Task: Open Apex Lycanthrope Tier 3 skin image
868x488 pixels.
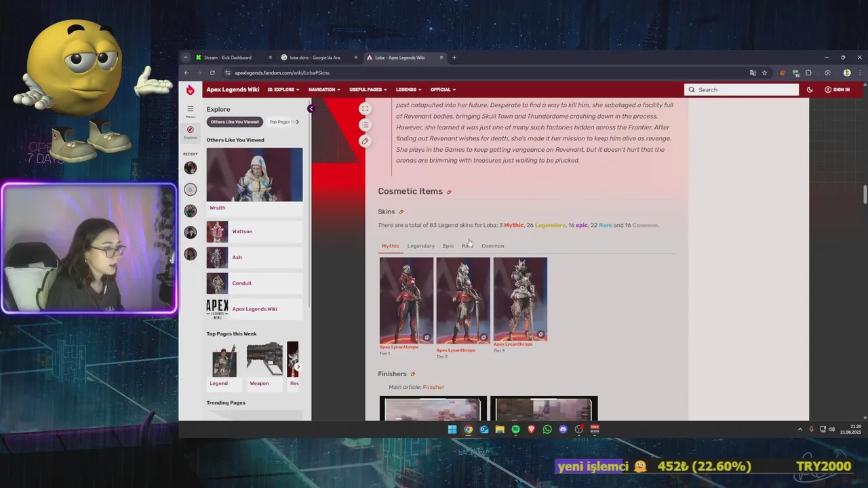Action: click(x=520, y=300)
